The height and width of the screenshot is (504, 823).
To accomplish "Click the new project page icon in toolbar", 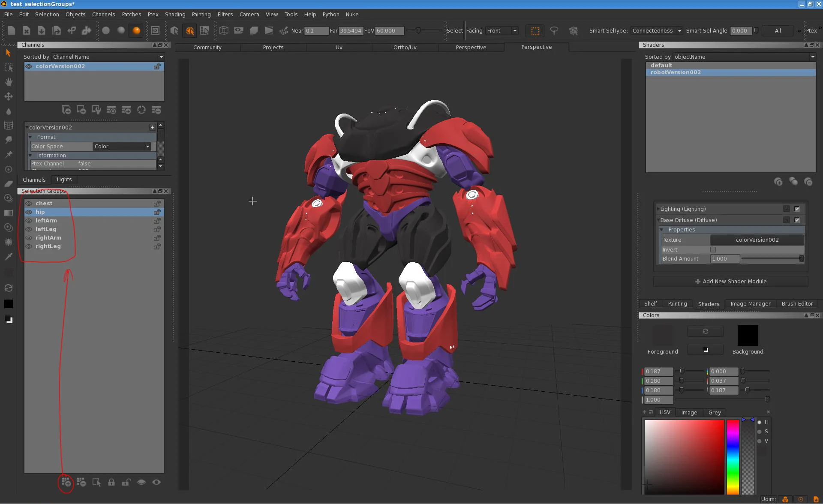I will pyautogui.click(x=12, y=30).
